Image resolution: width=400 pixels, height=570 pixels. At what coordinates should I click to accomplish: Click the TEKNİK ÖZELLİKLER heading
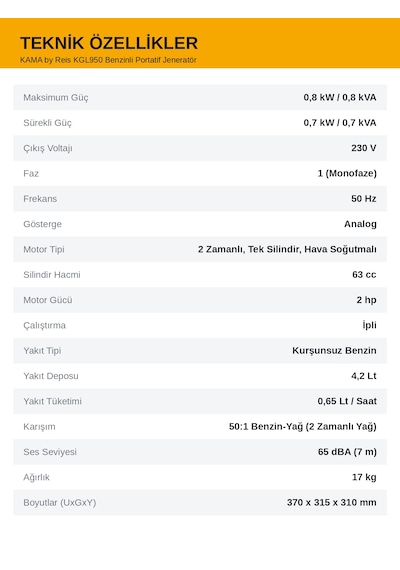[109, 43]
